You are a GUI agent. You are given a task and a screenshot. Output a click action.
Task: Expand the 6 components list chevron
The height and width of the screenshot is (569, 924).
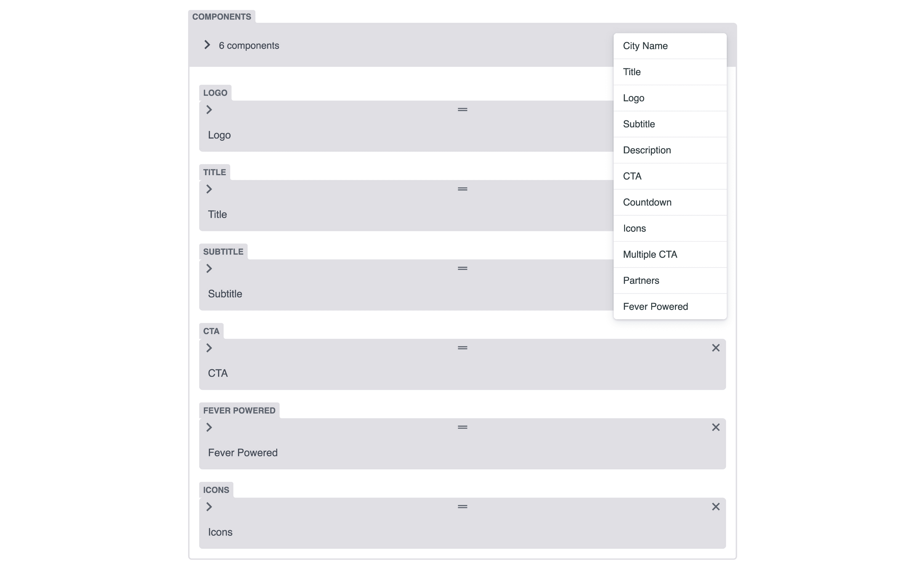point(207,45)
